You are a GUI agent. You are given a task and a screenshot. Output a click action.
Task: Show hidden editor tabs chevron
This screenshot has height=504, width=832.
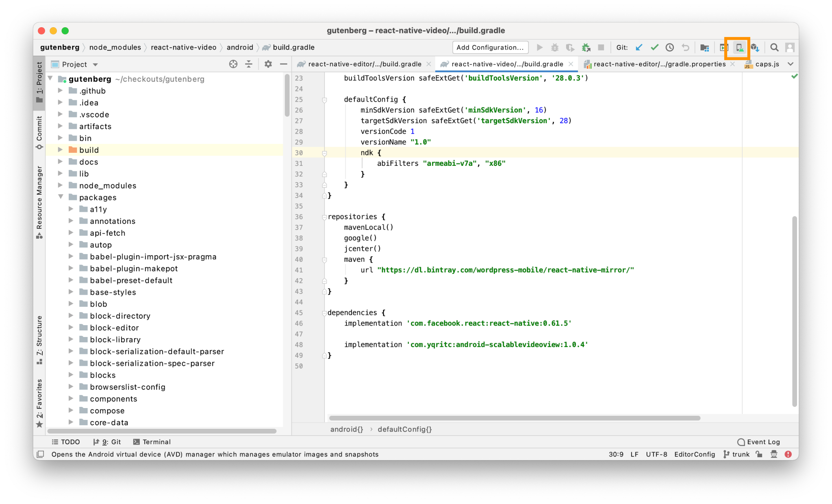coord(791,64)
